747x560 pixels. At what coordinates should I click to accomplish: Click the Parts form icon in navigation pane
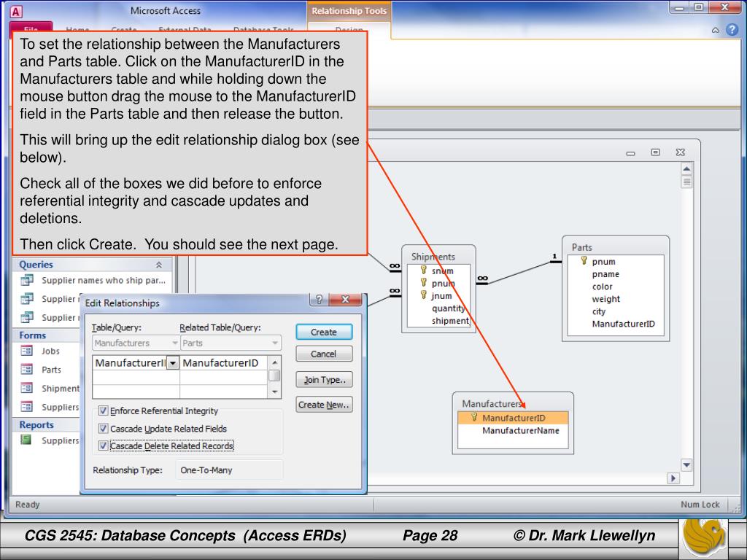point(27,370)
